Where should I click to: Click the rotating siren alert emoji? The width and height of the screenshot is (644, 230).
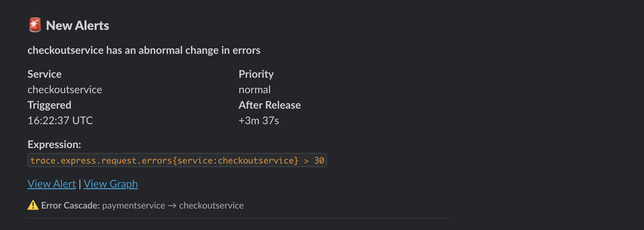pos(34,25)
